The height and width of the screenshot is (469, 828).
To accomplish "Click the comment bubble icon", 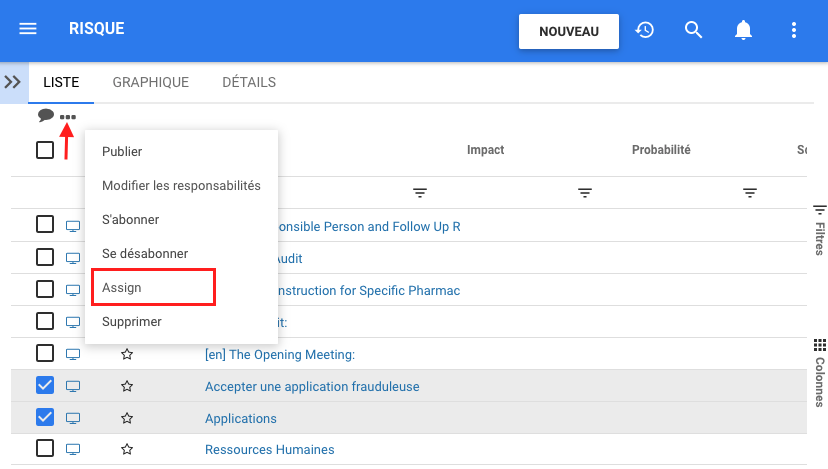I will (x=46, y=115).
